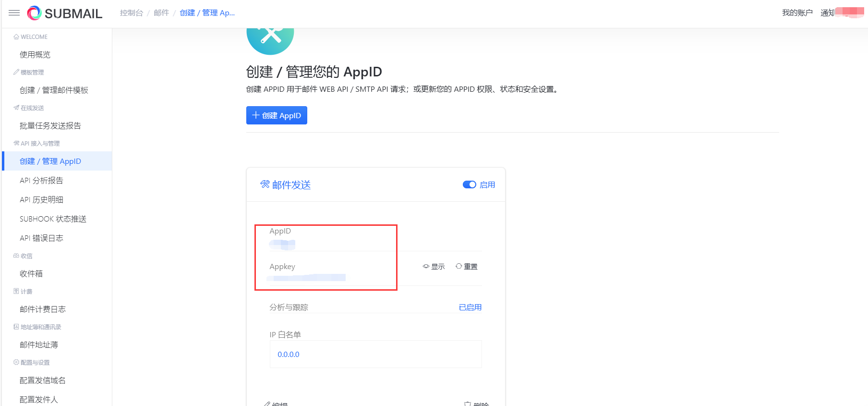868x406 pixels.
Task: Open API 错误日志 sidebar item
Action: [41, 238]
